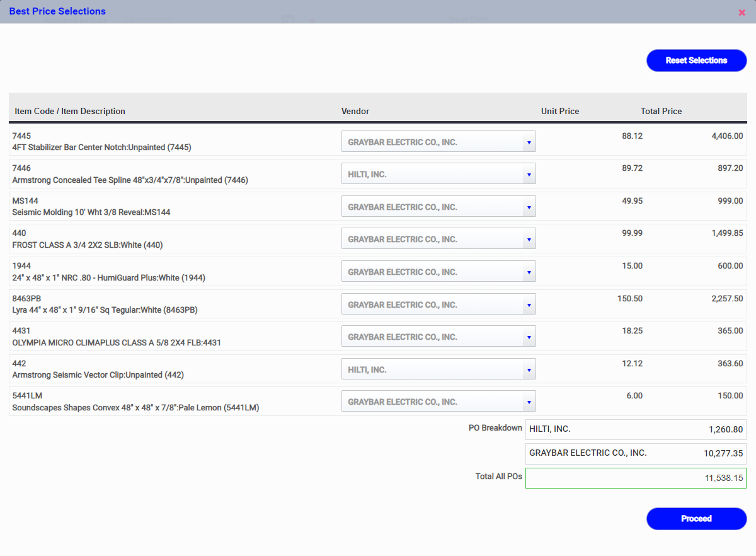Click the GRAYBAR ELECTRIC PO breakdown field
The height and width of the screenshot is (556, 756).
point(636,454)
